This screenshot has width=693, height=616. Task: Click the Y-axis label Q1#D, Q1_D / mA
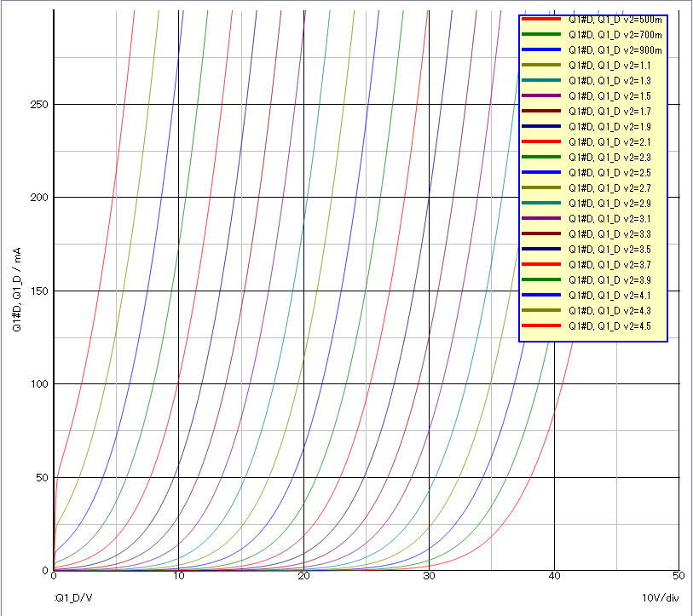coord(17,290)
